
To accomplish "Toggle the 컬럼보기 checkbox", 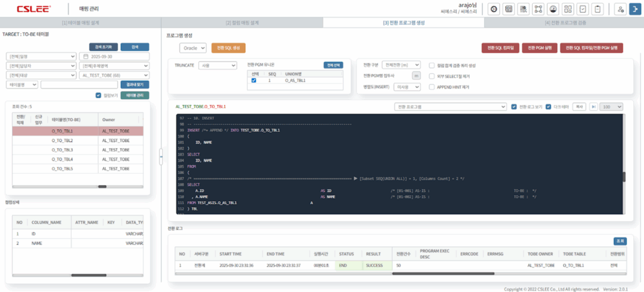I will pyautogui.click(x=99, y=95).
